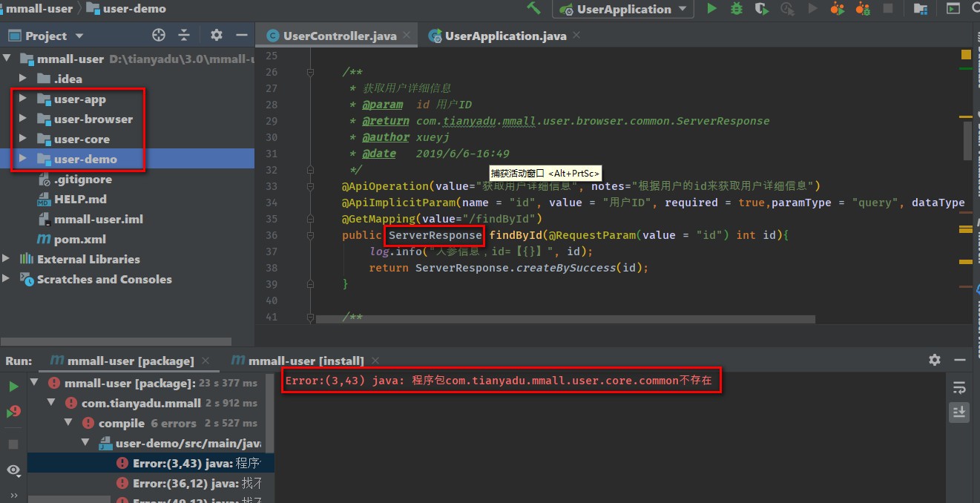Click the orange run-with-agent play icon

click(838, 9)
